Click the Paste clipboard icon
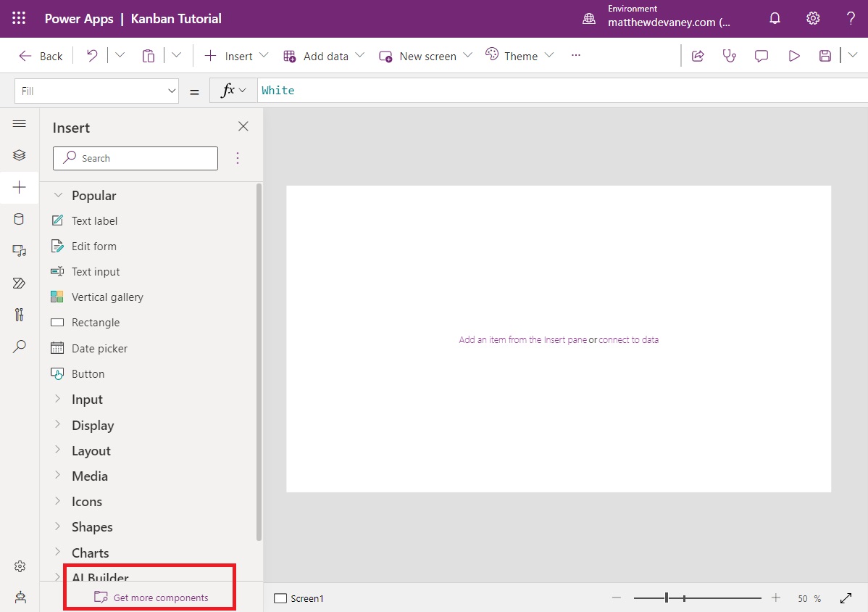Viewport: 868px width, 612px height. tap(148, 55)
